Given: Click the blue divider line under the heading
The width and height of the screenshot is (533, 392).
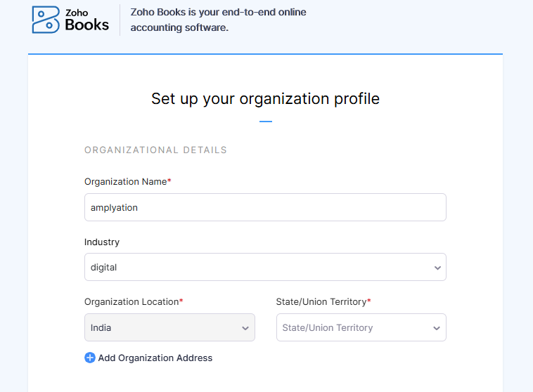Looking at the screenshot, I should (x=265, y=122).
